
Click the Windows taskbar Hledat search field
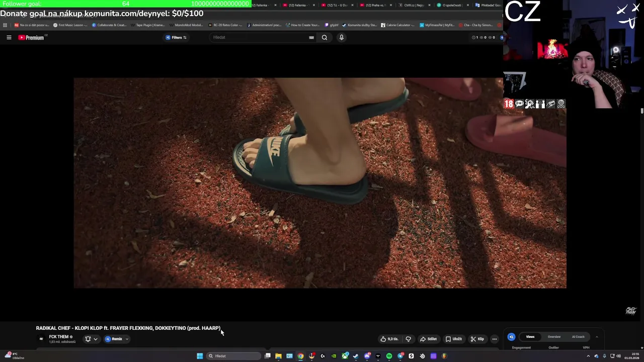tap(234, 356)
